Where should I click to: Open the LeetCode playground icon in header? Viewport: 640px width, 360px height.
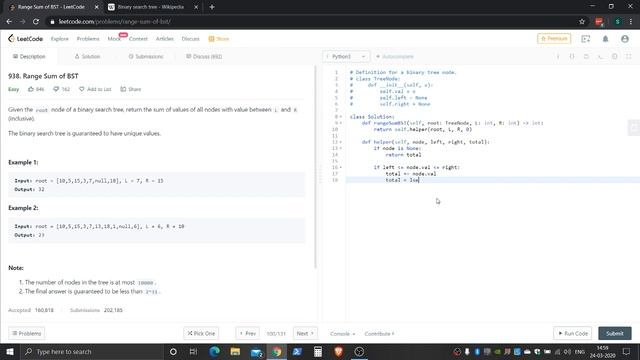(586, 39)
